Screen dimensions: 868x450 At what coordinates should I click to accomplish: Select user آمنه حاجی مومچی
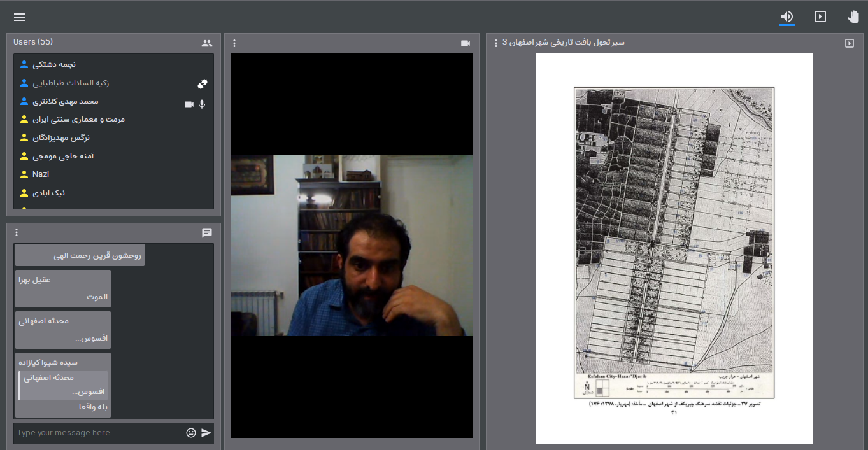click(x=114, y=156)
